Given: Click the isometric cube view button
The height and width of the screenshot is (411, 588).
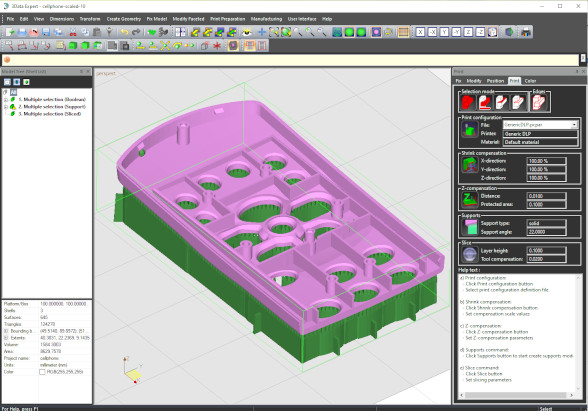Looking at the screenshot, I should (x=492, y=32).
